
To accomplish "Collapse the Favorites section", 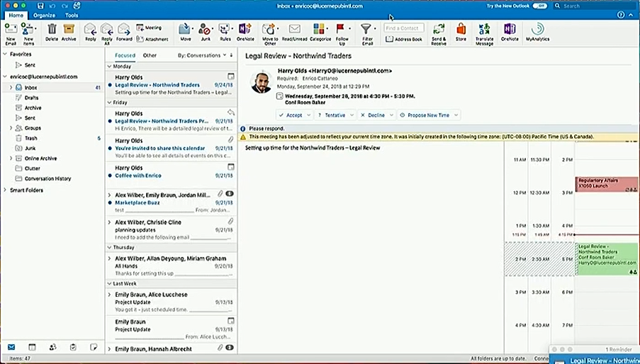I will 5,54.
